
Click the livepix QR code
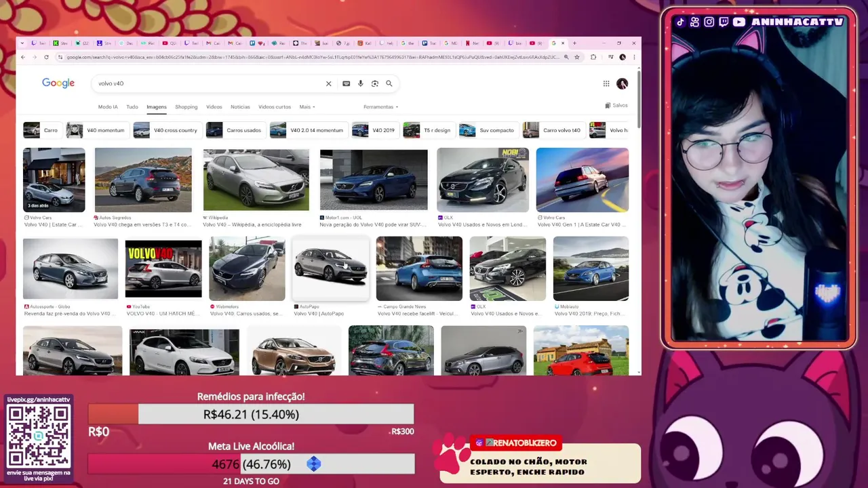click(x=39, y=434)
